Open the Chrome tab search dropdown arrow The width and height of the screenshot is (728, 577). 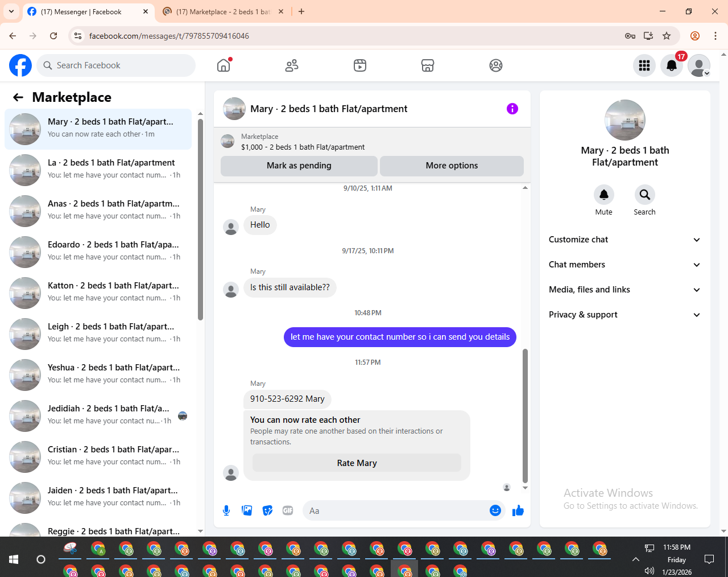point(11,11)
